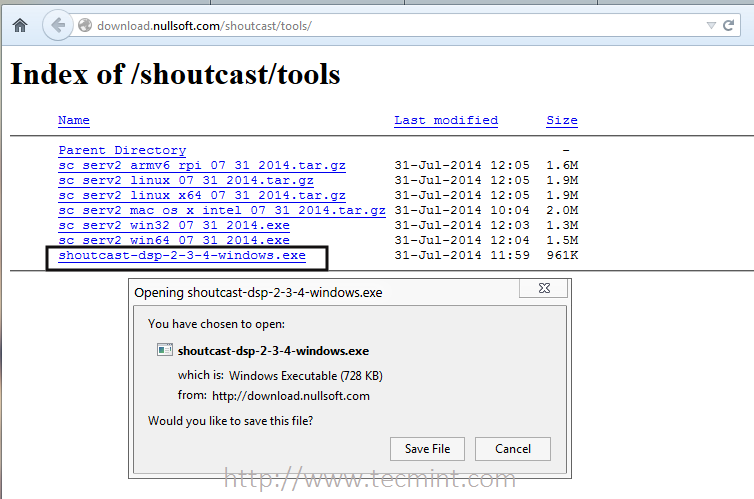Open the Parent Directory link
This screenshot has height=499, width=754.
pos(122,150)
